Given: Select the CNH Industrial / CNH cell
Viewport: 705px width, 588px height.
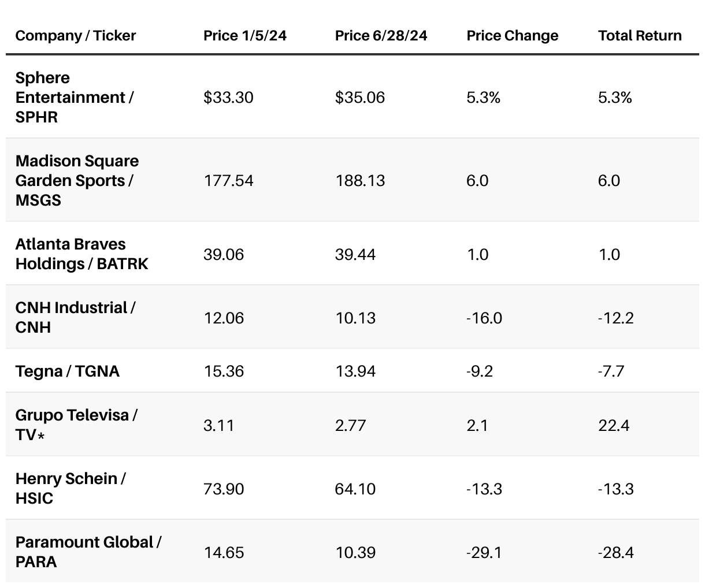Looking at the screenshot, I should pos(75,317).
